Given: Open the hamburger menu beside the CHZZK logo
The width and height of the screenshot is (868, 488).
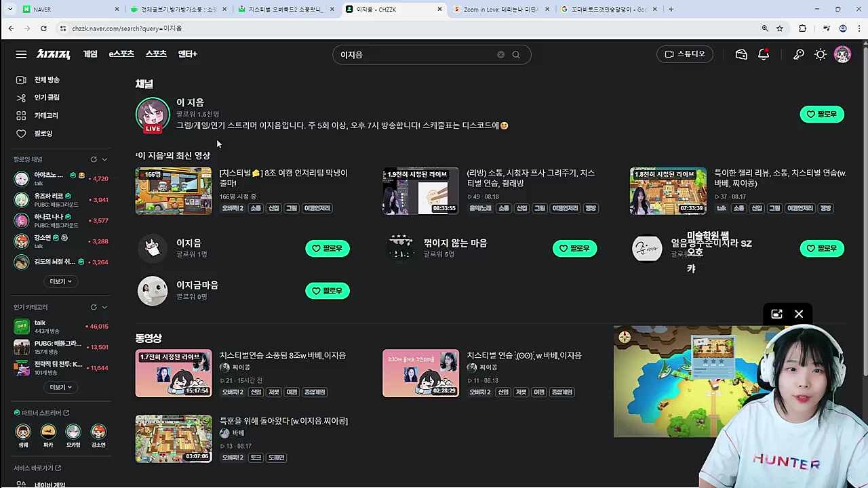Looking at the screenshot, I should pos(21,54).
